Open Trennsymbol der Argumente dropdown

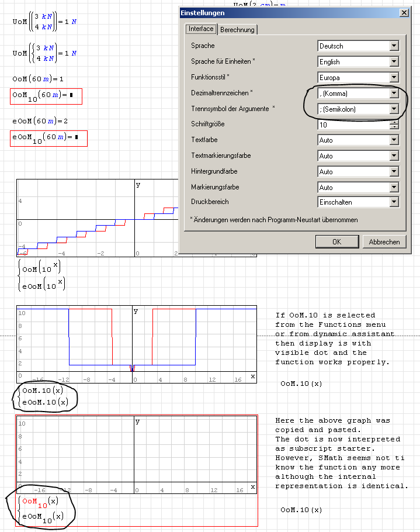[x=394, y=109]
